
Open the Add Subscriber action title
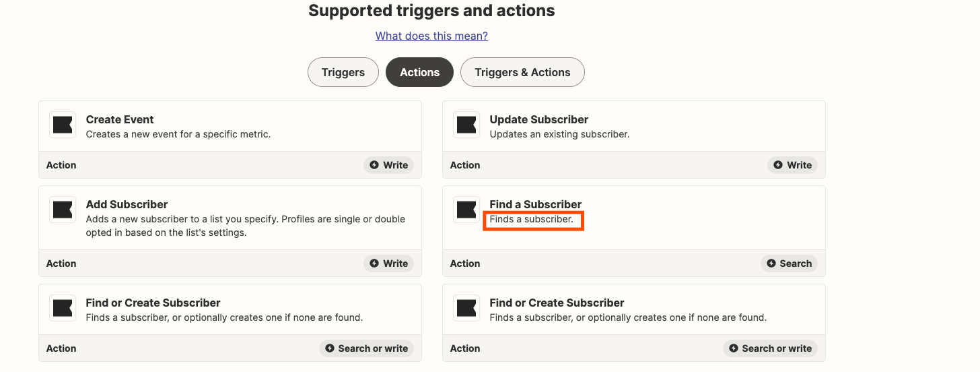coord(127,204)
